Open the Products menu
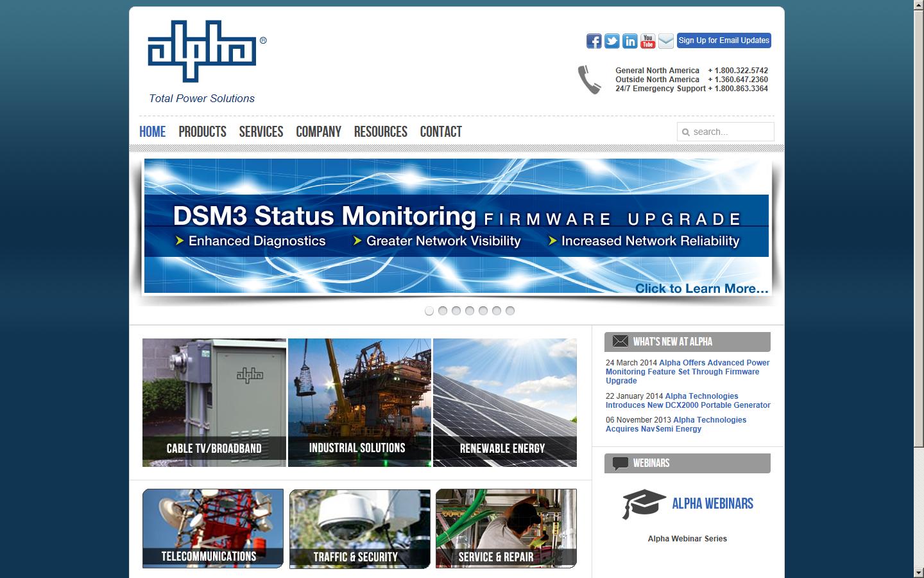924x578 pixels. (x=202, y=132)
